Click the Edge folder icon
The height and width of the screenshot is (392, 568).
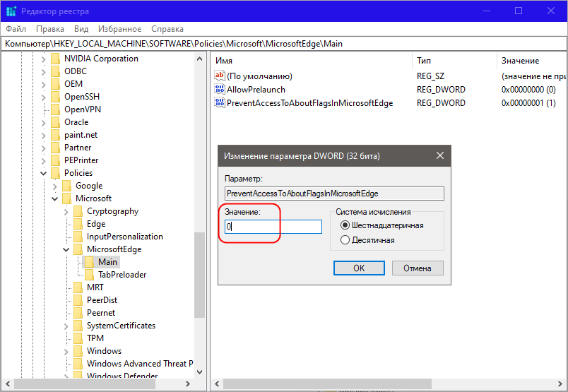78,224
